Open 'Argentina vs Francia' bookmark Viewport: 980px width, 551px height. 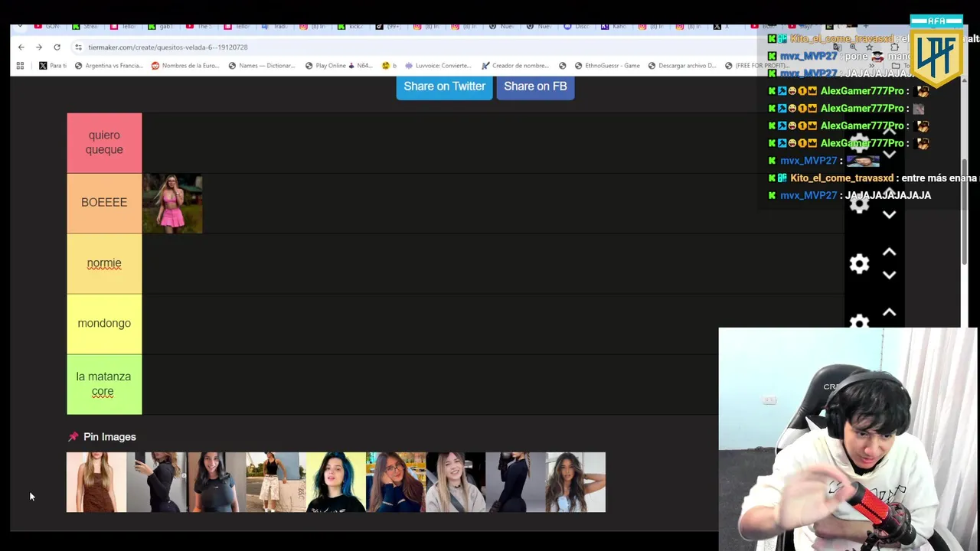coord(109,66)
